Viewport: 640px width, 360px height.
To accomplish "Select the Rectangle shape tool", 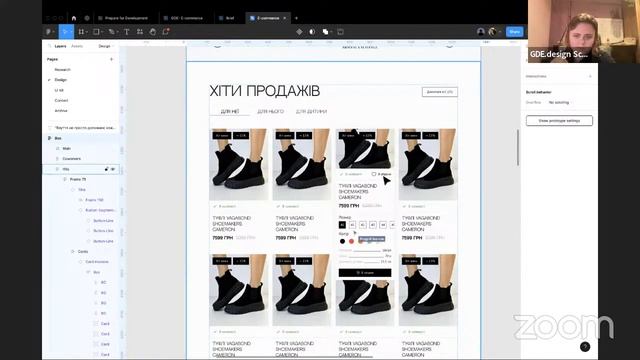I will point(96,31).
